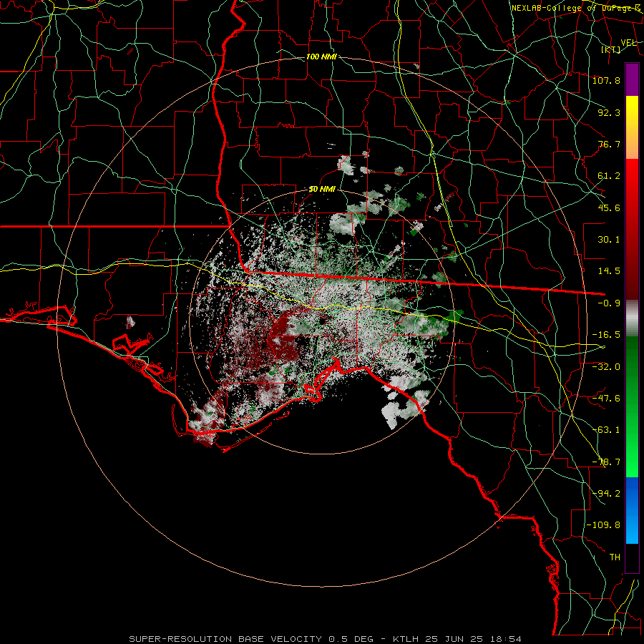Image resolution: width=644 pixels, height=644 pixels.
Task: Click the 50 NMI range ring label
Action: click(322, 190)
